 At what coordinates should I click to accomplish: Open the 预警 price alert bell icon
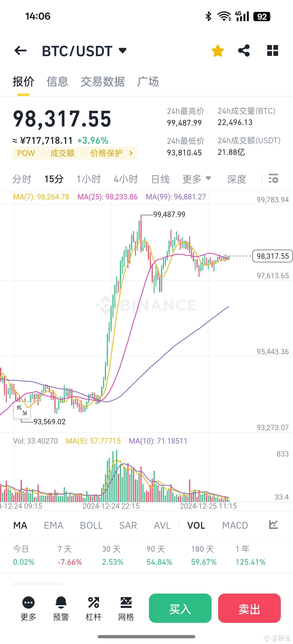[x=60, y=604]
